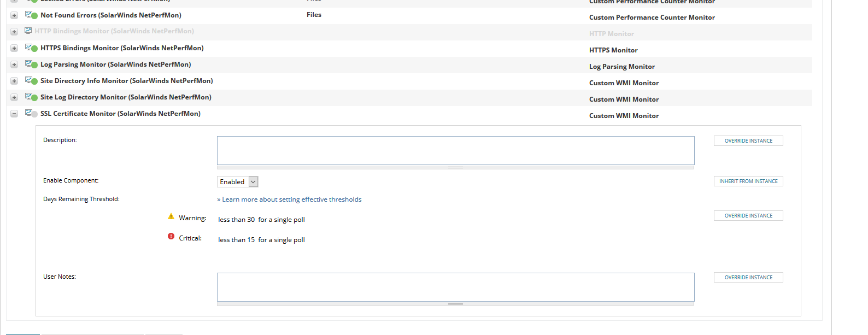Click 'Custom WMI Monitor' in SSL Certificate row

point(624,116)
